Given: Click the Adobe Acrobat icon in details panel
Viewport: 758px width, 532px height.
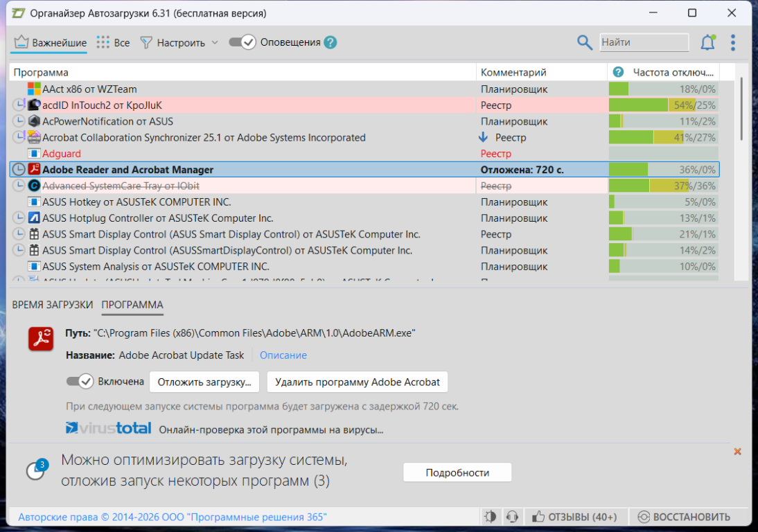Looking at the screenshot, I should pos(41,339).
